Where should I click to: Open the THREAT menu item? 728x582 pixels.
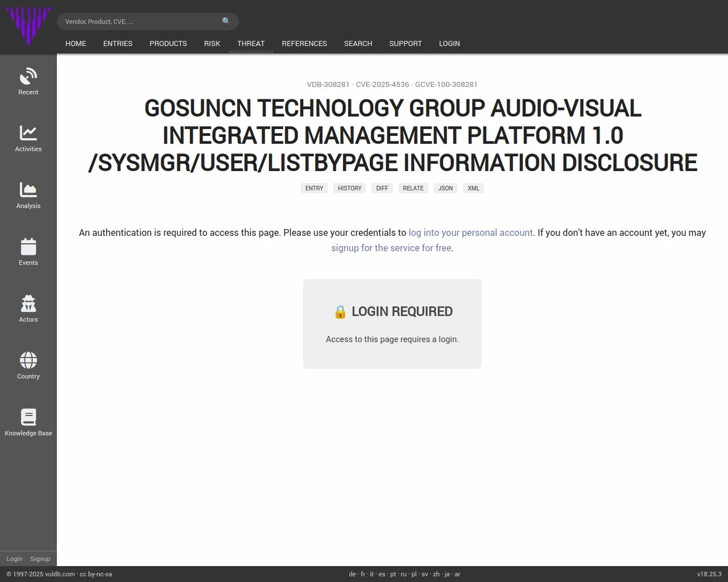click(251, 43)
